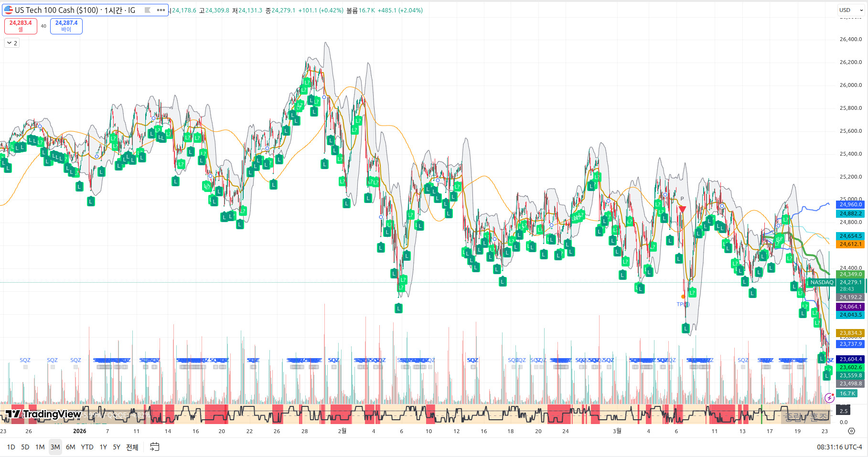Click the volume change value +485.1 (+2.04%)
This screenshot has width=868, height=457.
[x=400, y=10]
